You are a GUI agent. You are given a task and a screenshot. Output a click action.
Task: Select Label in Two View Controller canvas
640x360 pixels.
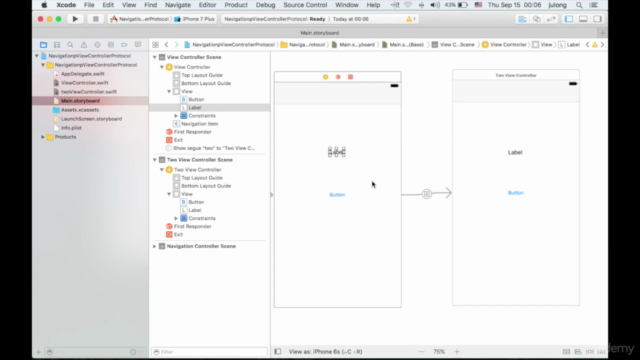click(515, 152)
